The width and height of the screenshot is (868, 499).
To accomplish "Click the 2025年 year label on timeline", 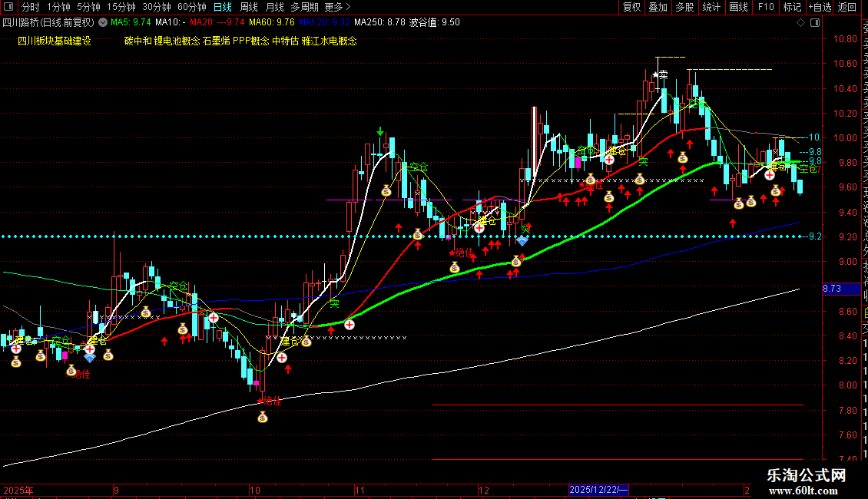I will 18,490.
